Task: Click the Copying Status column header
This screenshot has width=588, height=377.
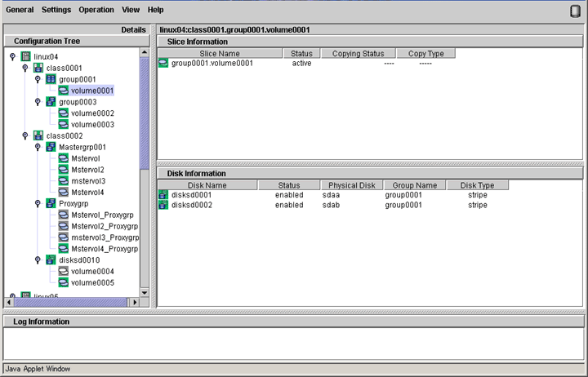Action: point(358,53)
